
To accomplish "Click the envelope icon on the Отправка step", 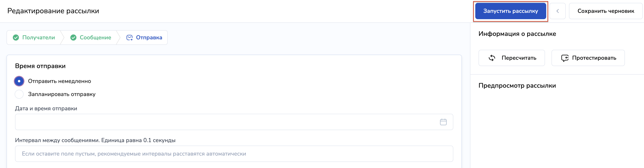I will coord(129,38).
